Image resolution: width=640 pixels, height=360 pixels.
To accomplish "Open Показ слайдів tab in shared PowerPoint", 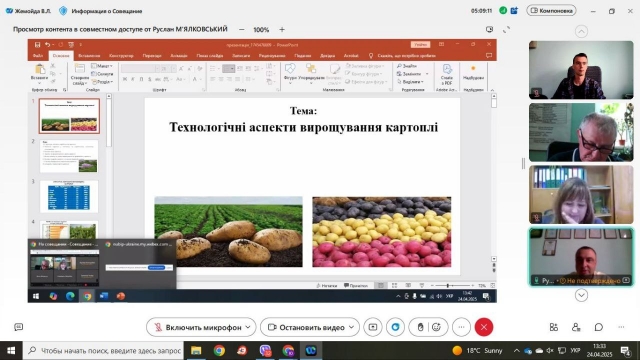I will coord(210,56).
